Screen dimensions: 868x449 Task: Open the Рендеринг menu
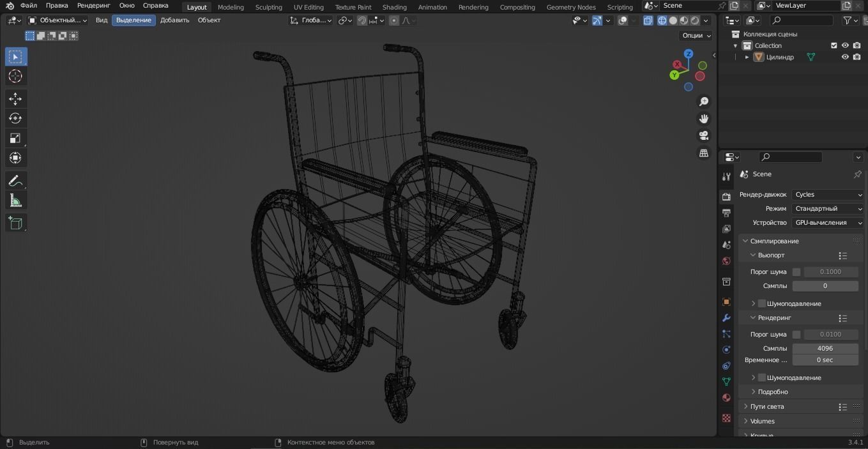pos(94,6)
